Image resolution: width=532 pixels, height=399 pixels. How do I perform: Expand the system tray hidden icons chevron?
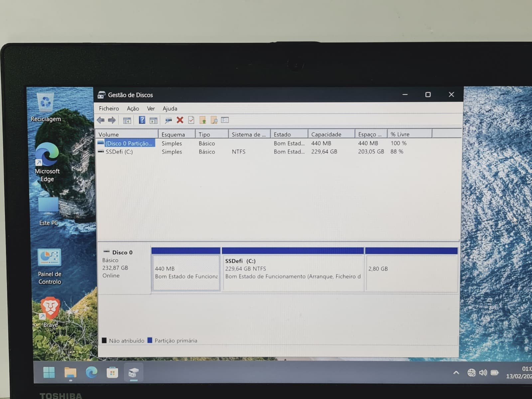[x=456, y=373]
